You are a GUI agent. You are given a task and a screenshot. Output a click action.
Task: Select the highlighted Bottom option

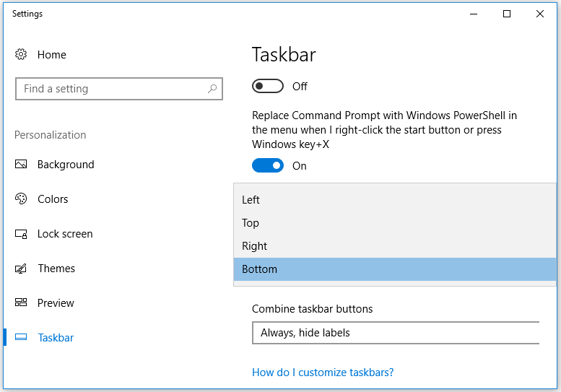click(x=259, y=269)
